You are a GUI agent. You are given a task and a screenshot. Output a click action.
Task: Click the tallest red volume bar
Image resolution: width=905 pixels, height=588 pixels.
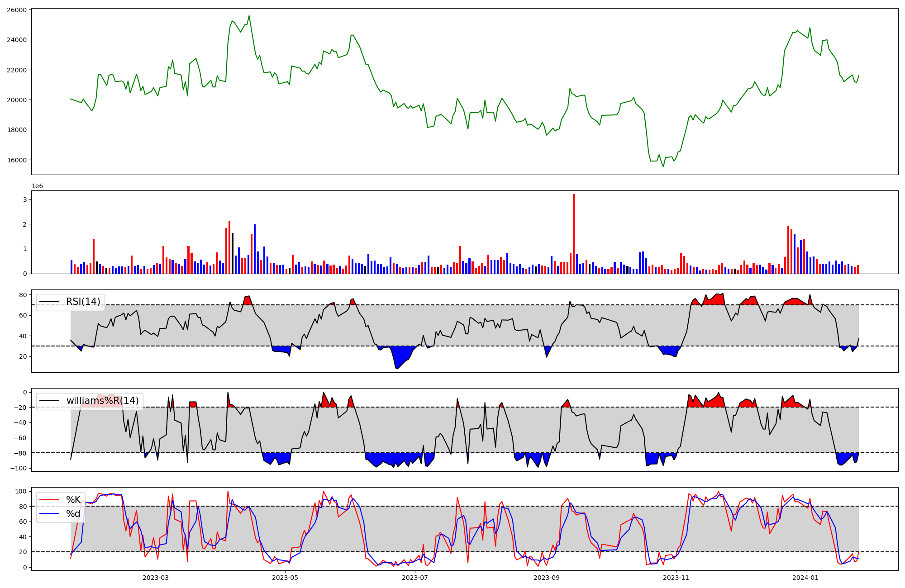(574, 233)
